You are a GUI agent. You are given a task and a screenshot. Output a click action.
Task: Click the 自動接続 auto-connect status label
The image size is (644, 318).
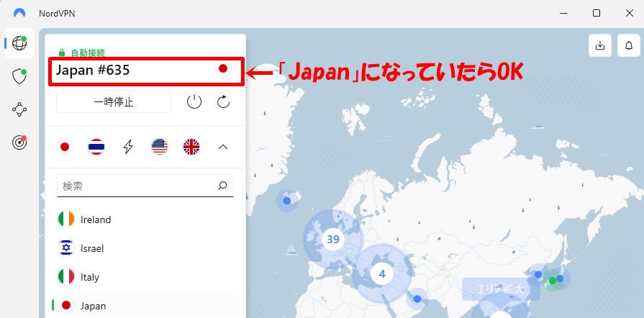pyautogui.click(x=88, y=53)
